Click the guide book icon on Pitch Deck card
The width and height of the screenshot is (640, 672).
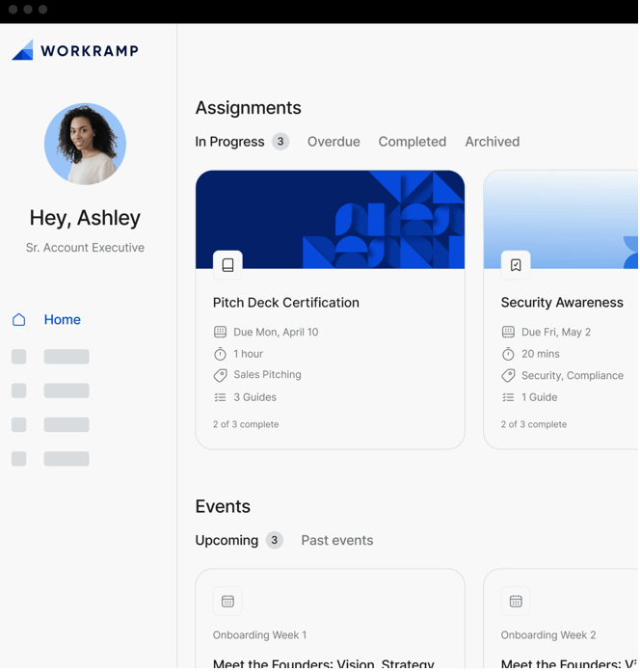click(227, 265)
